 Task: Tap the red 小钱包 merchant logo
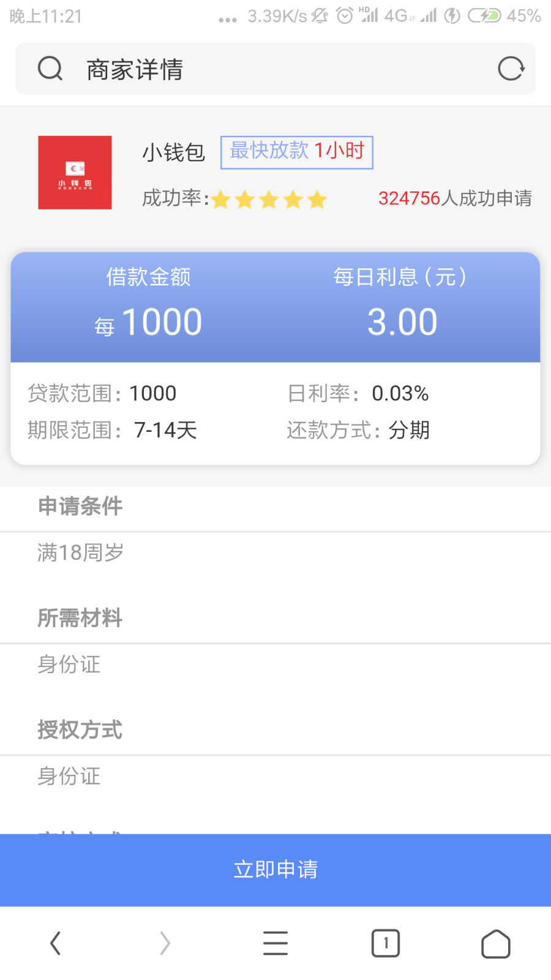[x=75, y=173]
